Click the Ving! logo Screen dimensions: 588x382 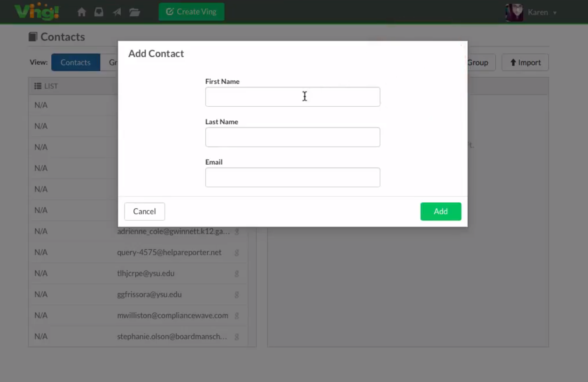[x=37, y=11]
